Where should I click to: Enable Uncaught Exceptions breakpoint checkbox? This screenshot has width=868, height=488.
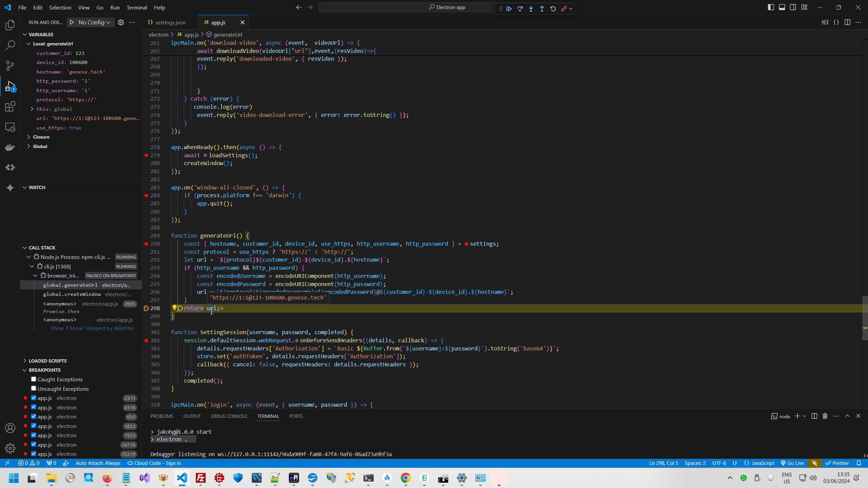[x=34, y=388]
